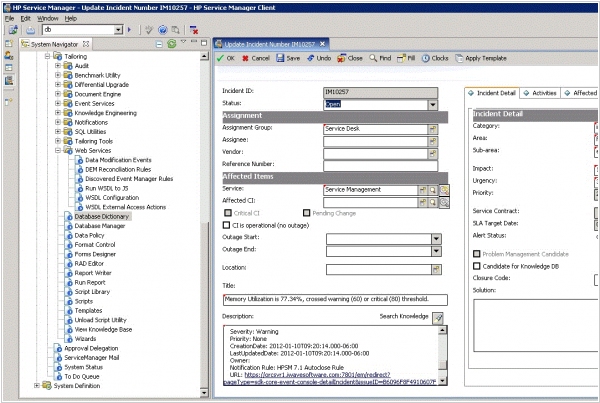
Task: Open the Outage End dropdown arrow
Action: click(436, 251)
